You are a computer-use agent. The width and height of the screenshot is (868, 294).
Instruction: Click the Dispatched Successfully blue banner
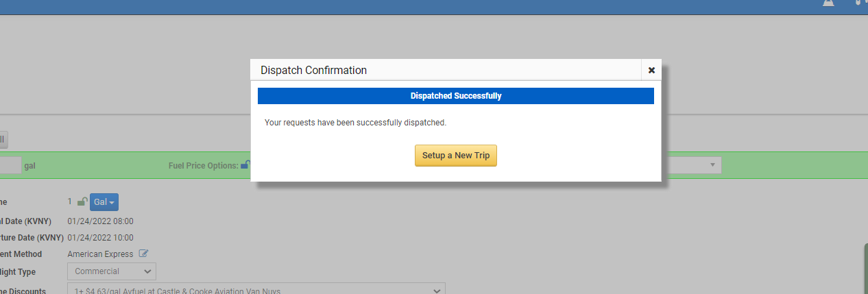[x=455, y=96]
